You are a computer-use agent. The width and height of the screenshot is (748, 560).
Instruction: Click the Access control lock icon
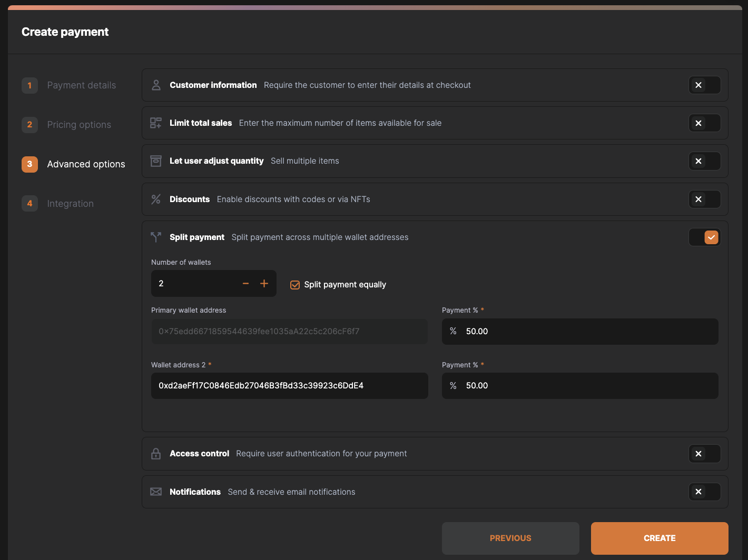pyautogui.click(x=156, y=454)
